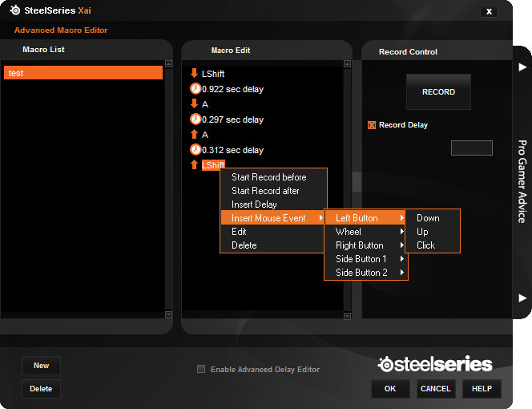Click the upper Pro Gamer Advice arrow
Viewport: 532px width, 409px height.
(522, 67)
